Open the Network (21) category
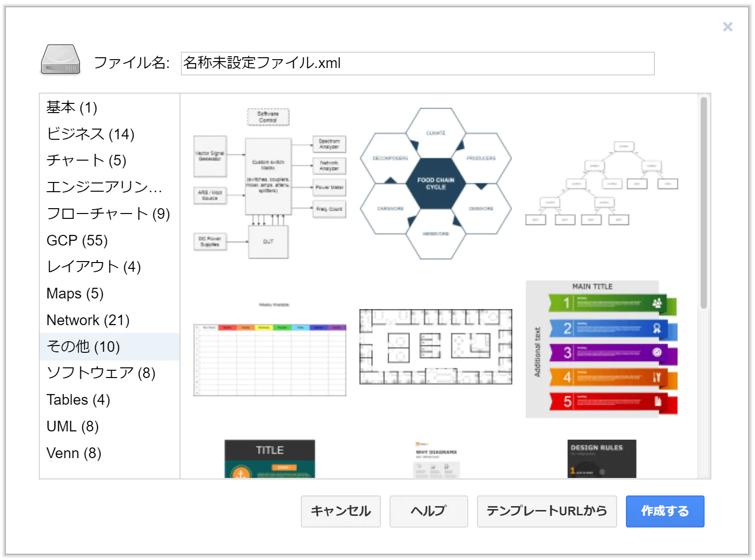Screen dimensions: 755x560 [x=110, y=320]
